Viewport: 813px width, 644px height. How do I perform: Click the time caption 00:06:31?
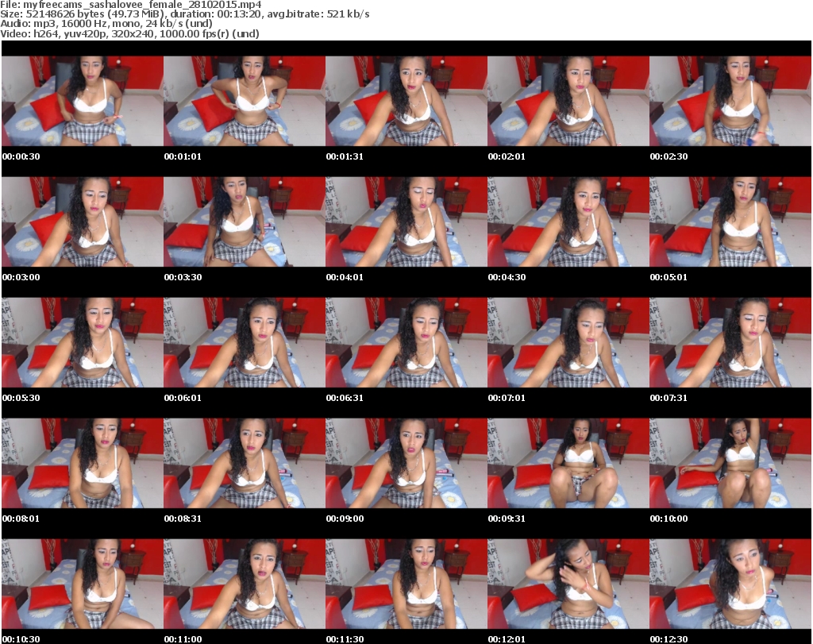345,398
